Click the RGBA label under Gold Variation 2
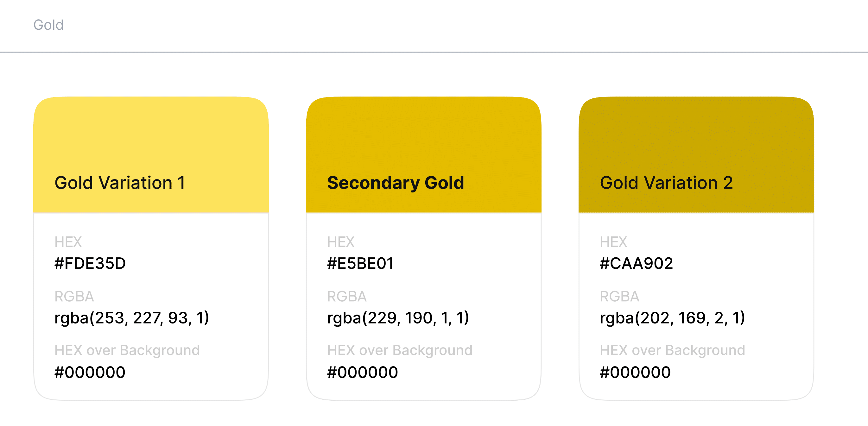The height and width of the screenshot is (426, 868). click(619, 296)
